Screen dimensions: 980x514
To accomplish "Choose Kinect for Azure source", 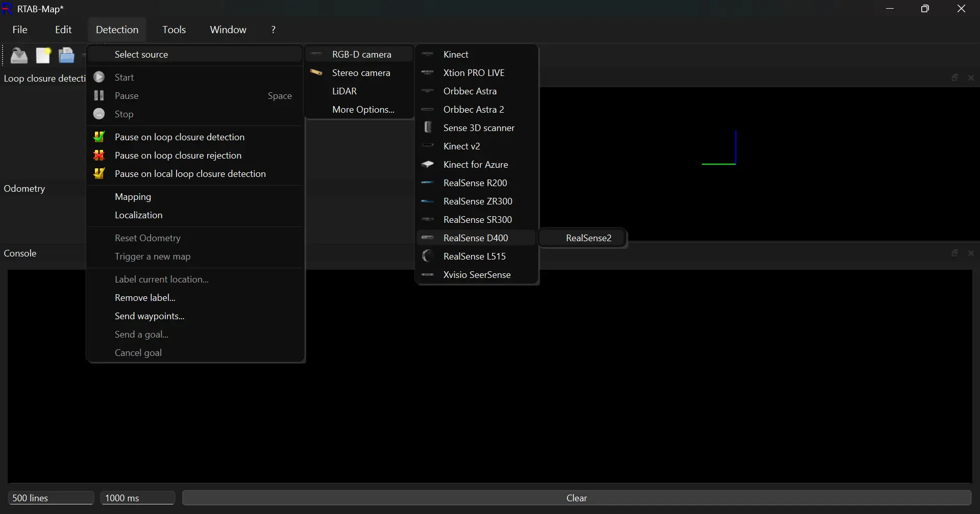I will 477,165.
